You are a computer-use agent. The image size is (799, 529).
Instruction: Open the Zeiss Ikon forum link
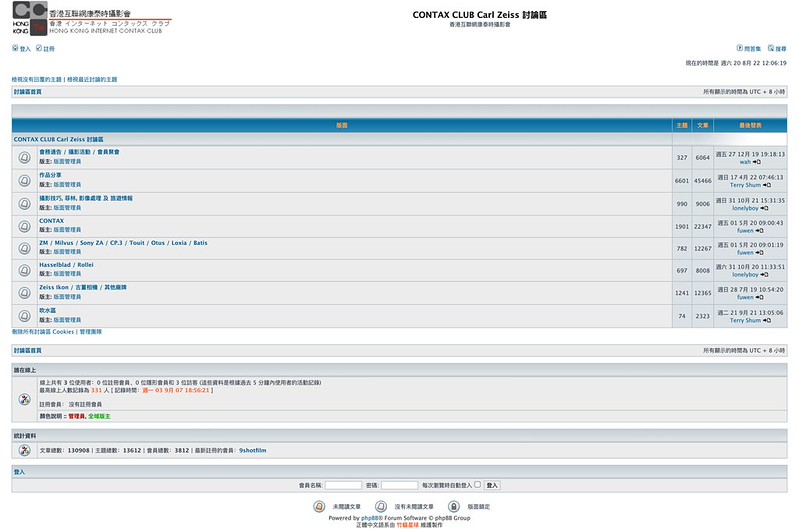click(x=83, y=287)
